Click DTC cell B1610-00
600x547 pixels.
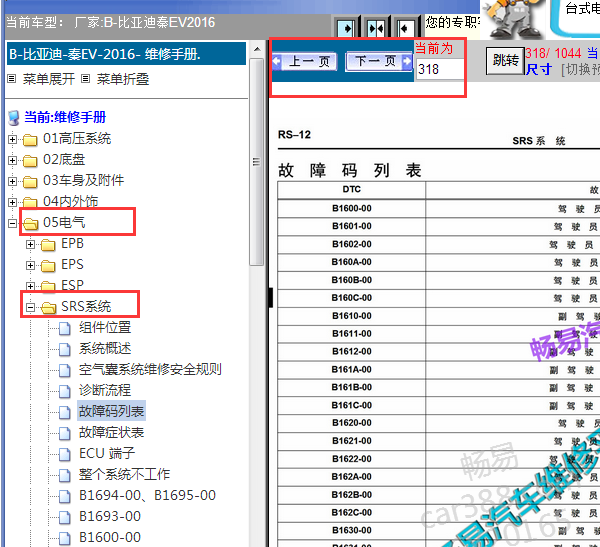click(x=352, y=316)
